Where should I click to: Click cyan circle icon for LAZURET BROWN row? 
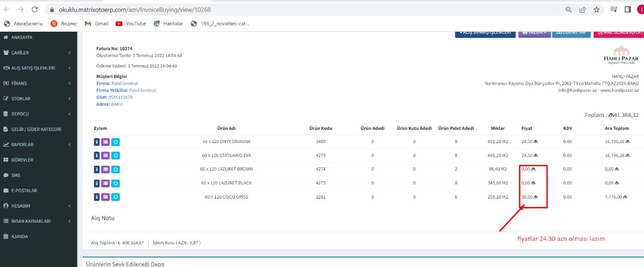[x=115, y=170]
